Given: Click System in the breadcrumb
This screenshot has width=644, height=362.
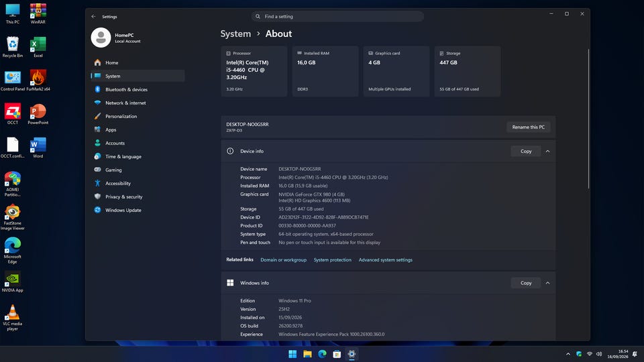Looking at the screenshot, I should tap(235, 34).
